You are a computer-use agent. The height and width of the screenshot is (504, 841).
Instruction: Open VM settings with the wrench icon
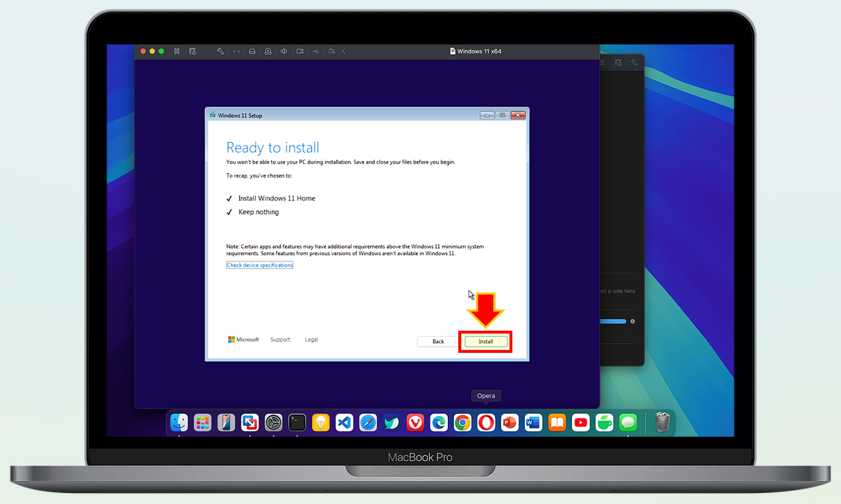[220, 51]
